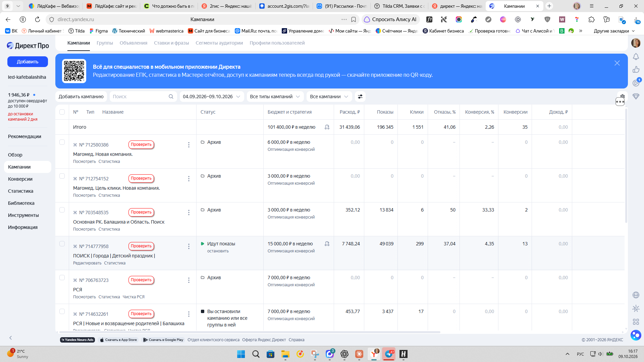The height and width of the screenshot is (362, 644).
Task: Click the thumbs-up feedback icon
Action: tap(636, 70)
